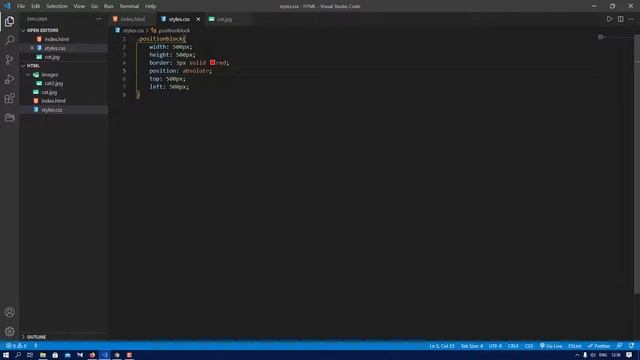The image size is (640, 360).
Task: Click the Run play icon in editor toolbar
Action: [609, 19]
